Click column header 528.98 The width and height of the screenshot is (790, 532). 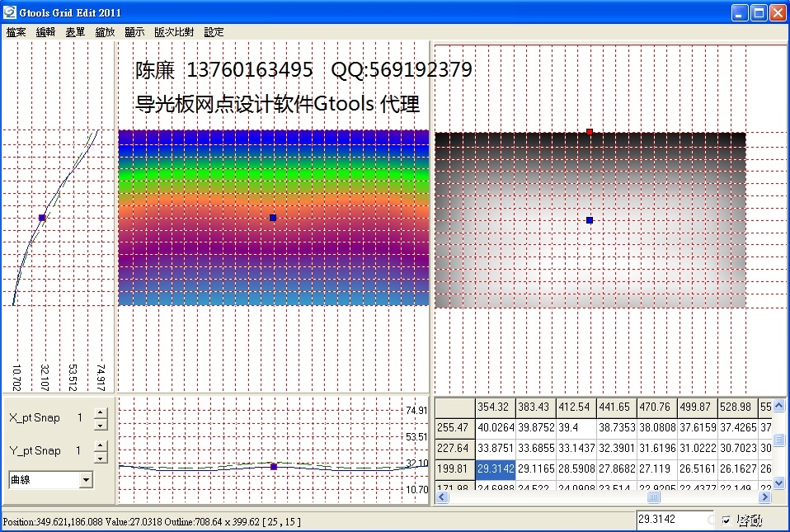click(x=737, y=407)
